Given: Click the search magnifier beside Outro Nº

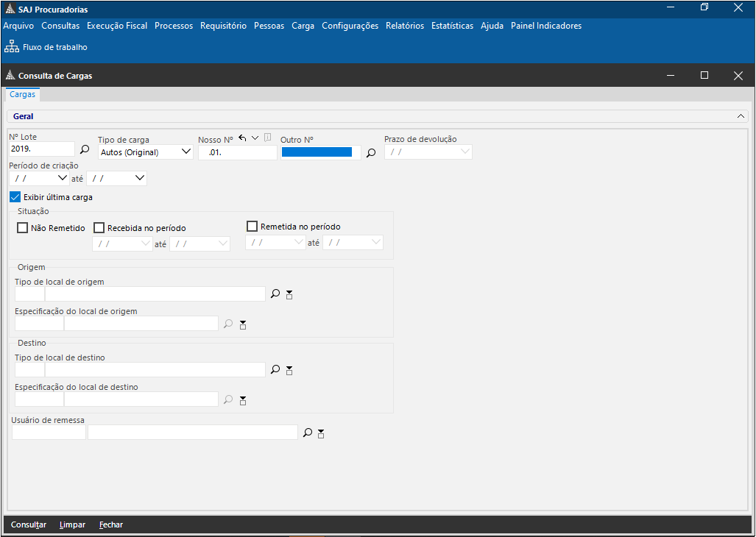Looking at the screenshot, I should tap(371, 153).
